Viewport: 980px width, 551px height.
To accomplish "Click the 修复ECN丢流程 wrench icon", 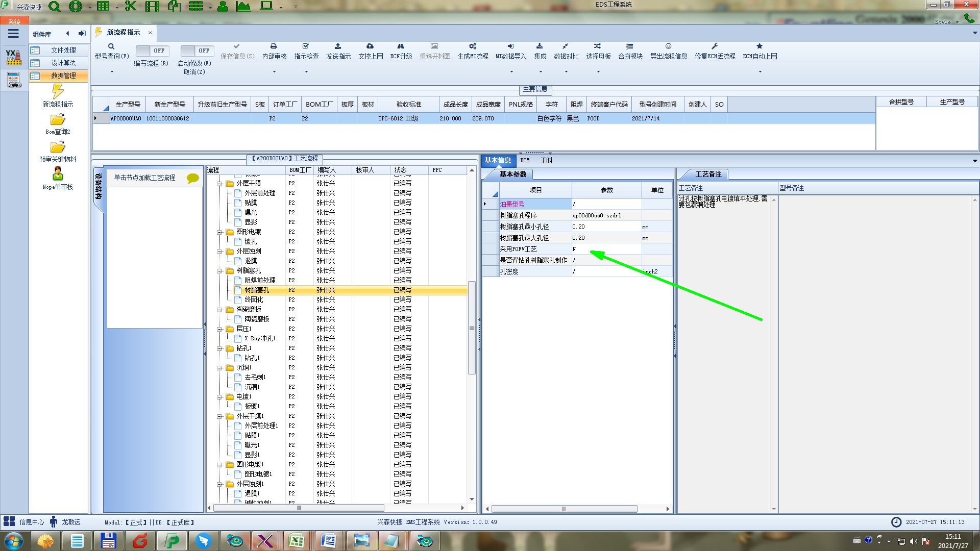I will (x=715, y=46).
